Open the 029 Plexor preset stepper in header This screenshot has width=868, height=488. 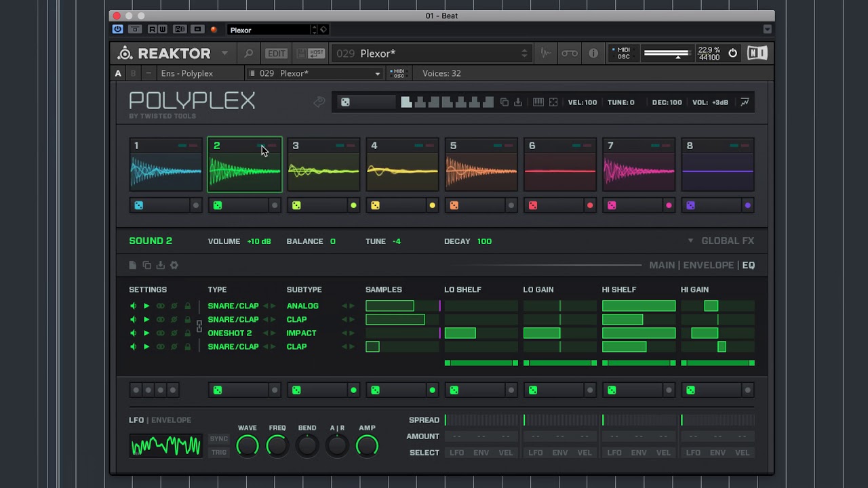(524, 54)
